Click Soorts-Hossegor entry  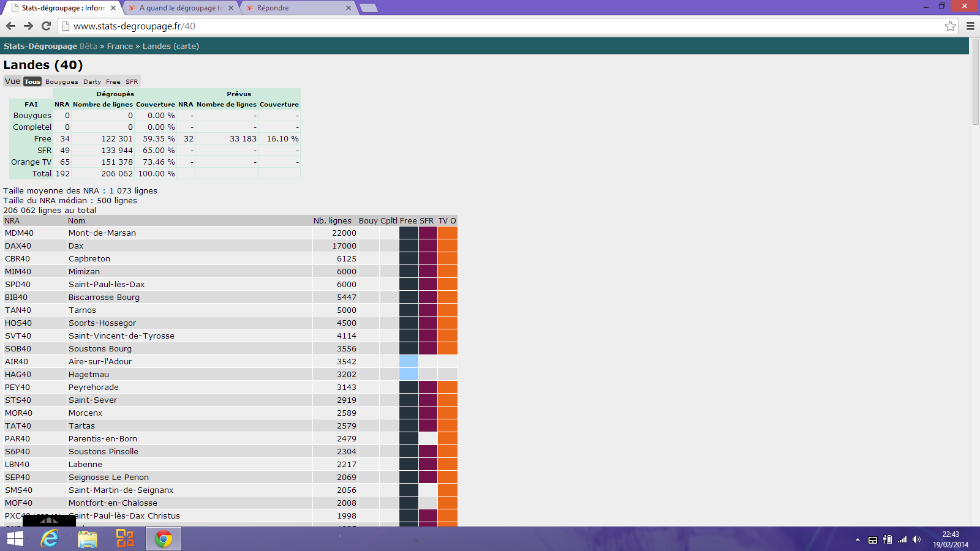click(102, 323)
